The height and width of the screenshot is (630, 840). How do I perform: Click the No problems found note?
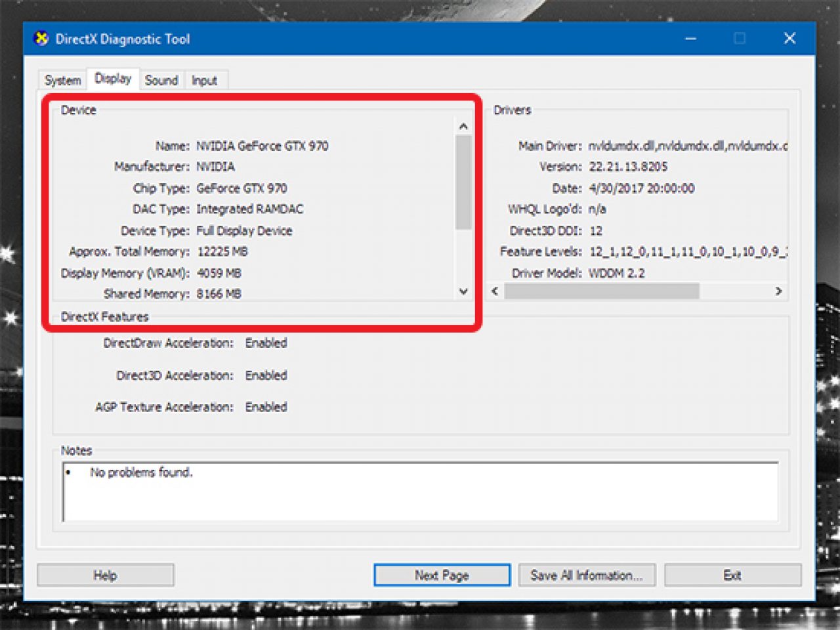coord(142,472)
